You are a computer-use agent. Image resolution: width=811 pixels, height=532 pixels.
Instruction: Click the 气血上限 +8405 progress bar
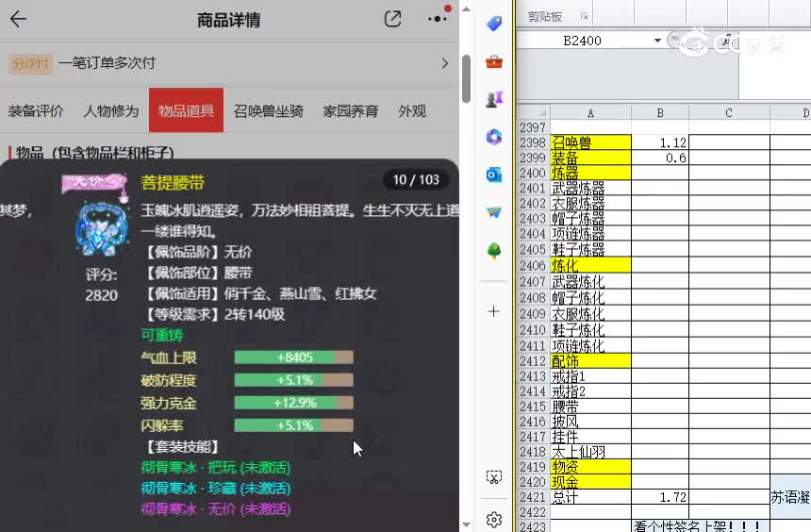coord(294,357)
